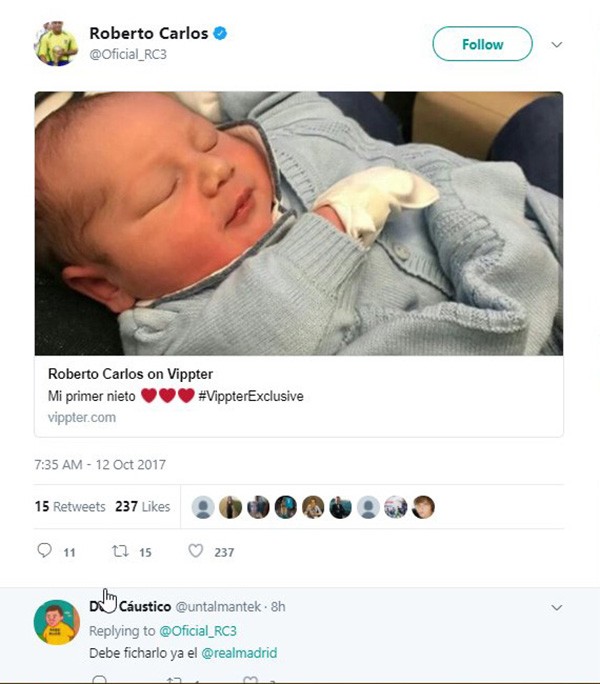Click the last liker avatar in row
The image size is (600, 684).
point(423,507)
